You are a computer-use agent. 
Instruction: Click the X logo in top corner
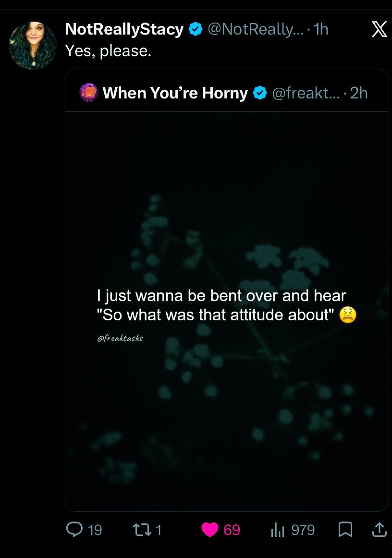379,29
